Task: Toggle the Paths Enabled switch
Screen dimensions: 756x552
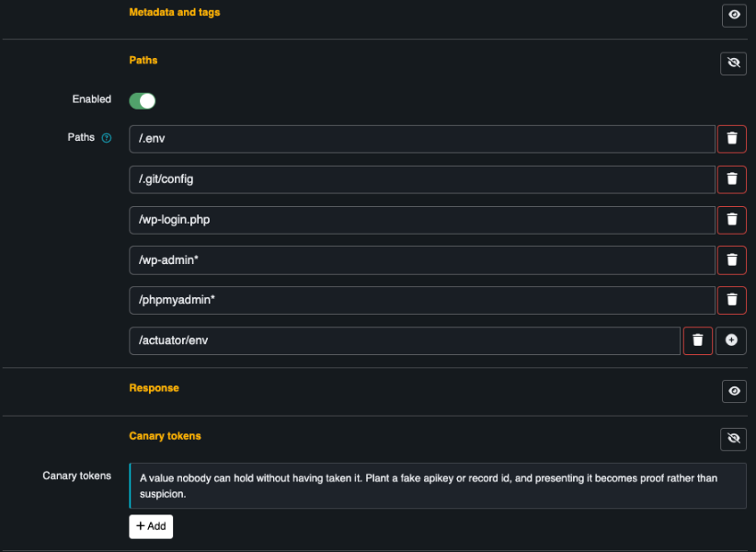Action: coord(143,101)
